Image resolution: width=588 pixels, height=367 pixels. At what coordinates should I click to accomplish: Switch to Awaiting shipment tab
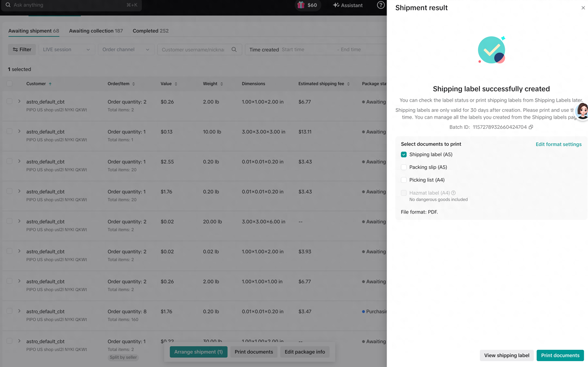click(34, 31)
